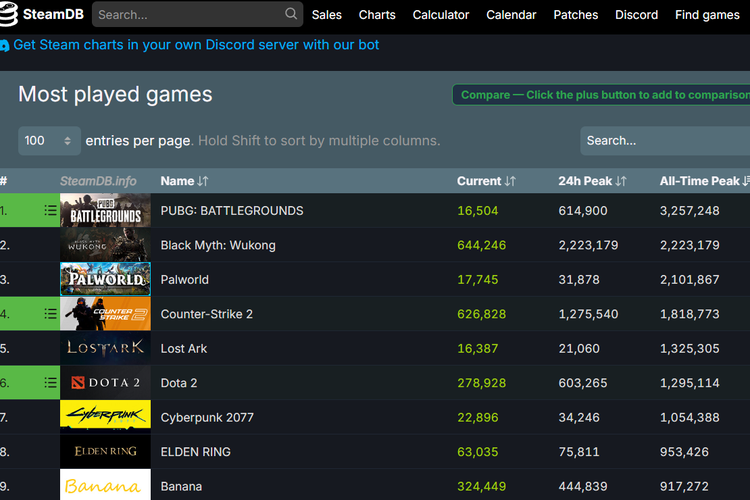Open the Charts menu item
Screen dimensions: 750x500
click(x=377, y=15)
